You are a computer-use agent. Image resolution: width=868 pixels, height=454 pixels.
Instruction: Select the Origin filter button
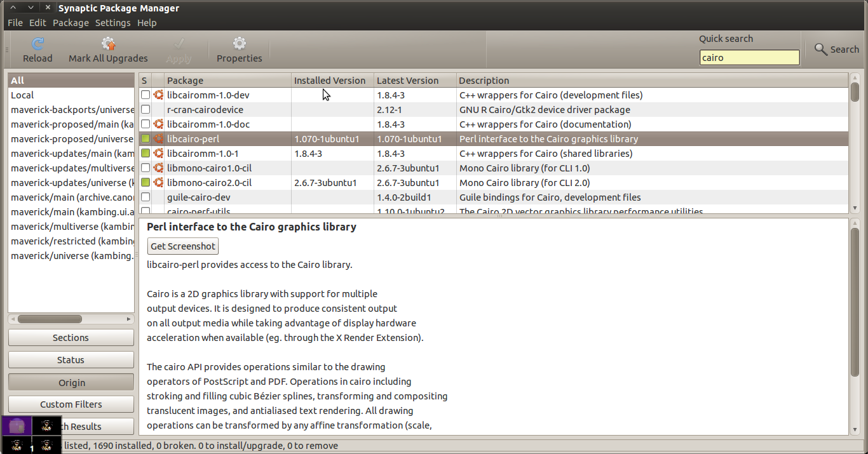(71, 382)
